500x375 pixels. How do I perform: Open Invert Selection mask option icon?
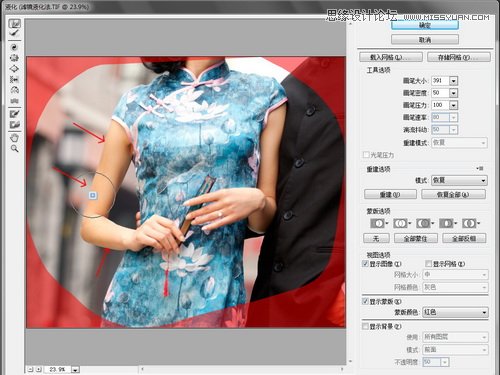(x=471, y=223)
